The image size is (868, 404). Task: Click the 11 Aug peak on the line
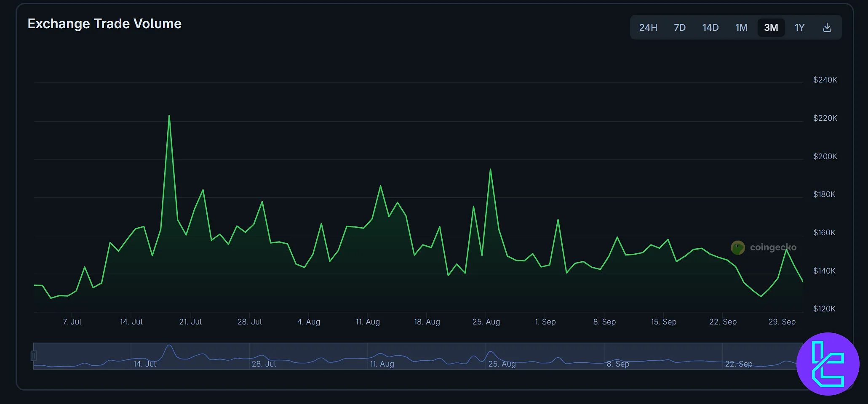[380, 186]
